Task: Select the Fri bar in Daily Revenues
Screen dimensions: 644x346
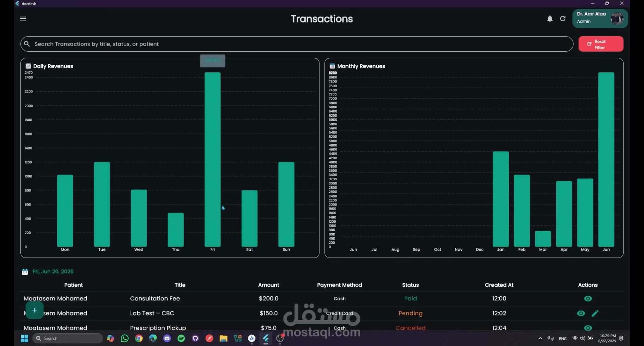Action: click(212, 160)
